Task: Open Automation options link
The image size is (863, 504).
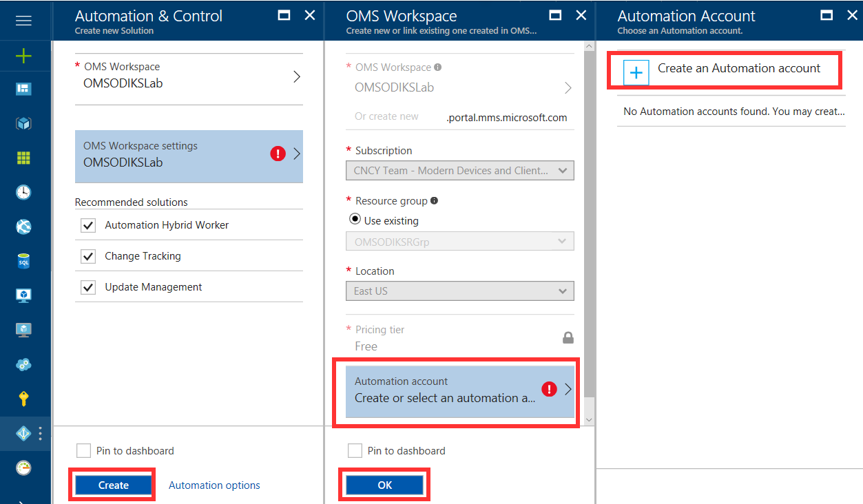Action: 214,485
